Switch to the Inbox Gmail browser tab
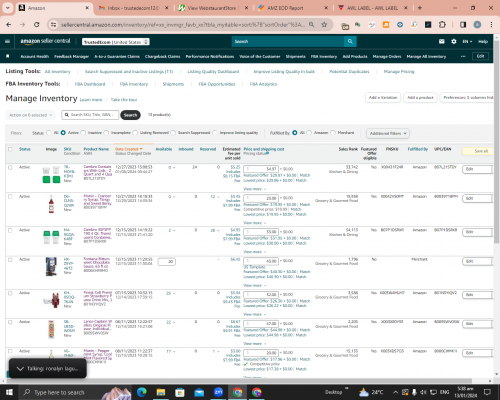Image resolution: width=500 pixels, height=400 pixels. (x=133, y=8)
